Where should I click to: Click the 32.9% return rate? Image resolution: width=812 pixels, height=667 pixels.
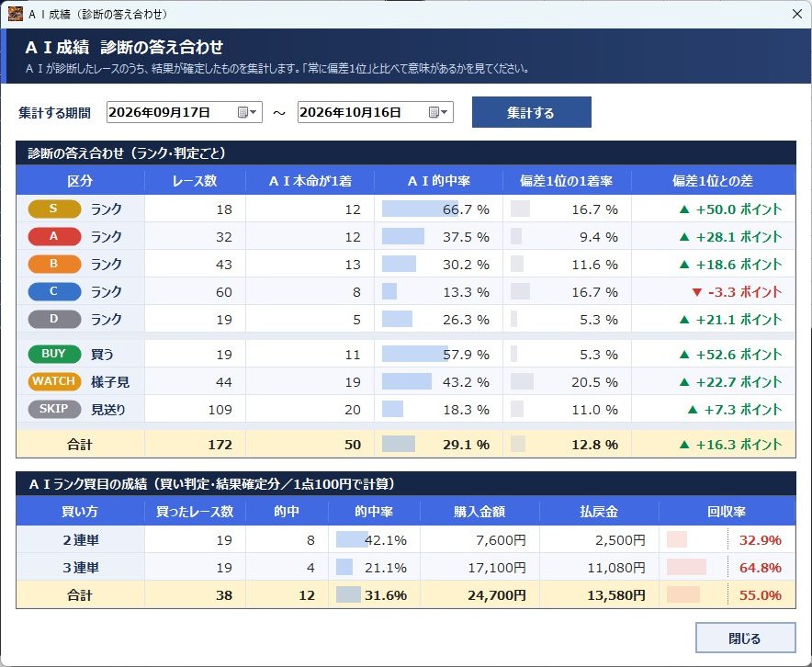(761, 540)
